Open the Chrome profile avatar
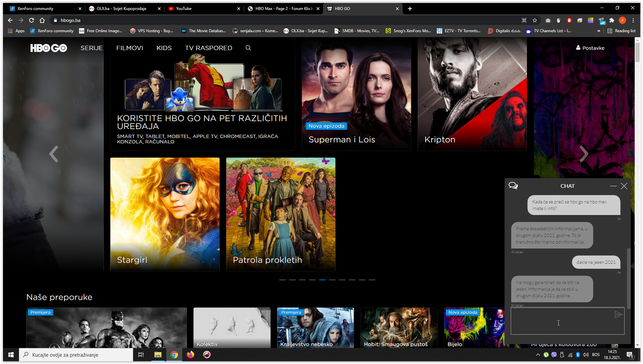This screenshot has width=643, height=364. (x=622, y=20)
